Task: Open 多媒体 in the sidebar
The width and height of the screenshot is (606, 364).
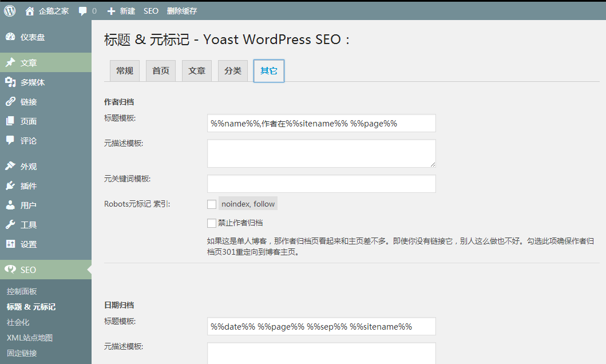Action: (33, 82)
